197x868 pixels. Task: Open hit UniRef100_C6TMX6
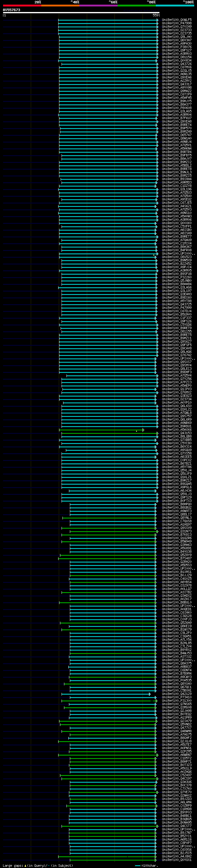[177, 67]
